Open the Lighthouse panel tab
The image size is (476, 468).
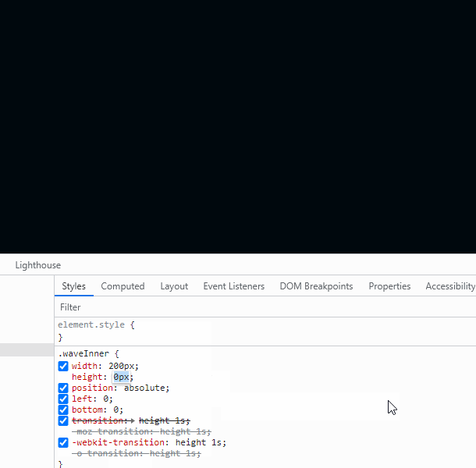coord(38,265)
